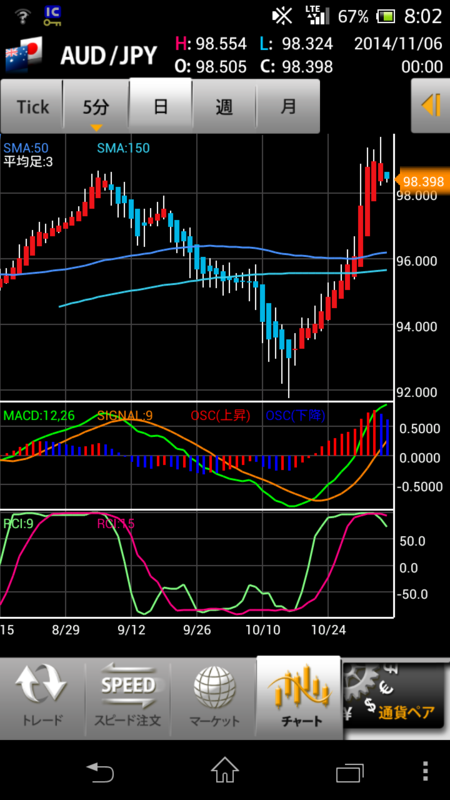Image resolution: width=450 pixels, height=800 pixels.
Task: Tap the IC key notification icon
Action: click(52, 16)
